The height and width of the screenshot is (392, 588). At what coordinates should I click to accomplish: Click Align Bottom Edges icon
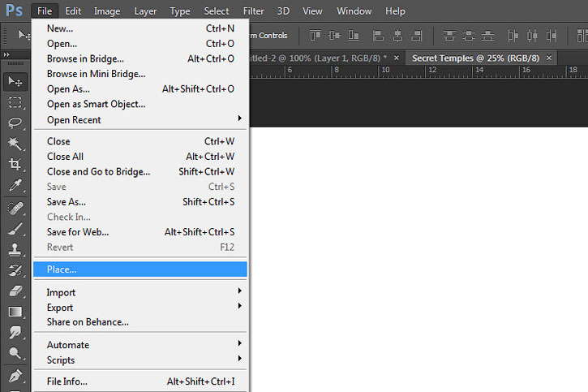coord(354,36)
